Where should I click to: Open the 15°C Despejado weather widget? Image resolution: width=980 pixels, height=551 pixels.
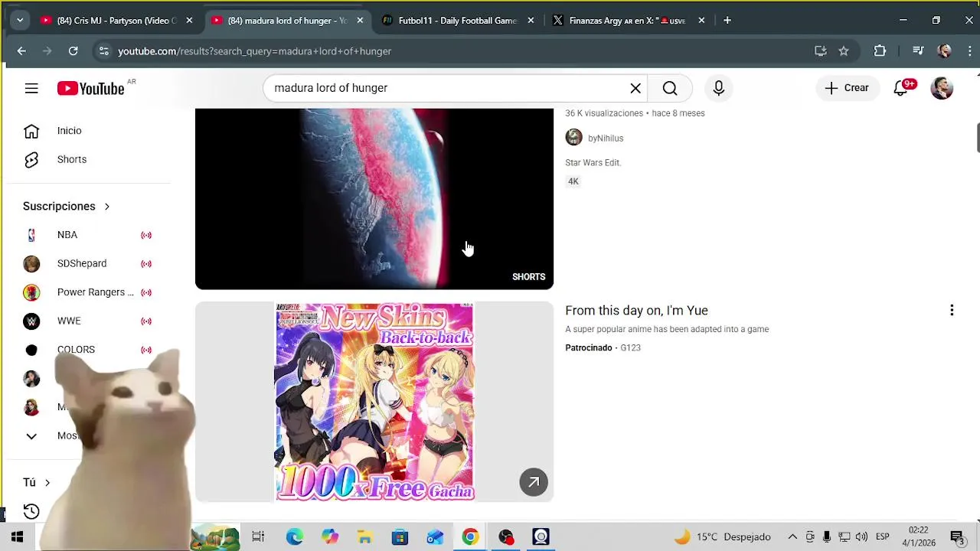tap(723, 537)
